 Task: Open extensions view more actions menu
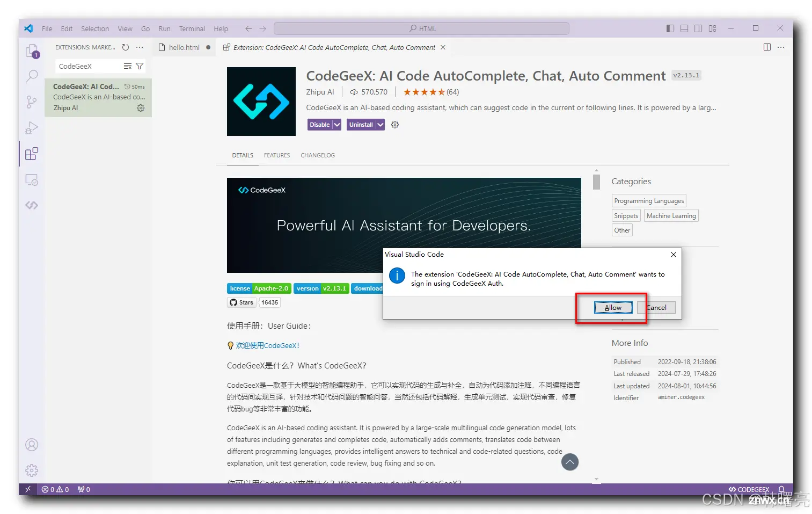point(140,47)
